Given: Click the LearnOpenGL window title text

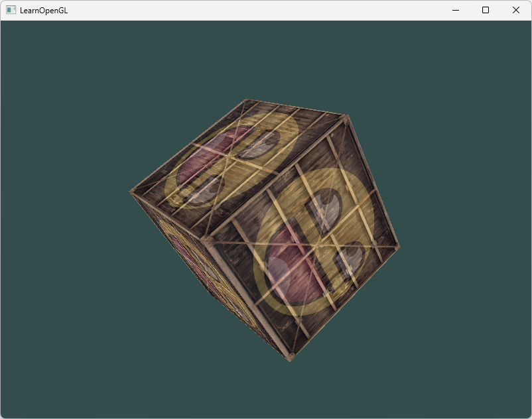Looking at the screenshot, I should (x=44, y=11).
